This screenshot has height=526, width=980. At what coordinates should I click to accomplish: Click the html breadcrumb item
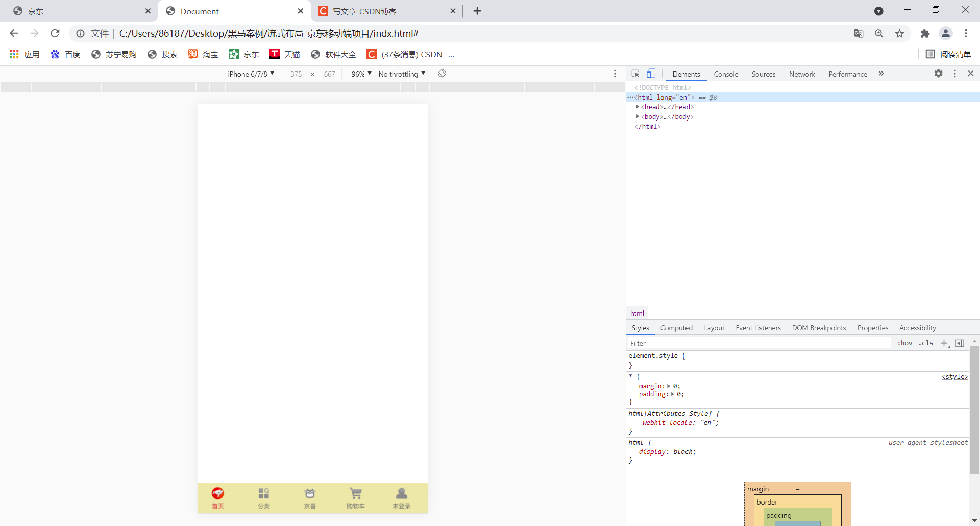coord(637,313)
